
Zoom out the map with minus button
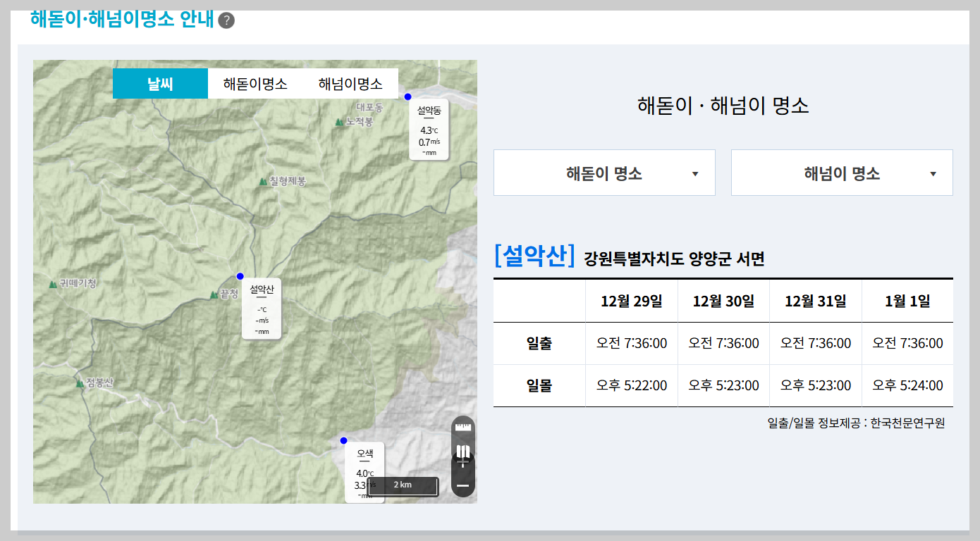coord(463,485)
